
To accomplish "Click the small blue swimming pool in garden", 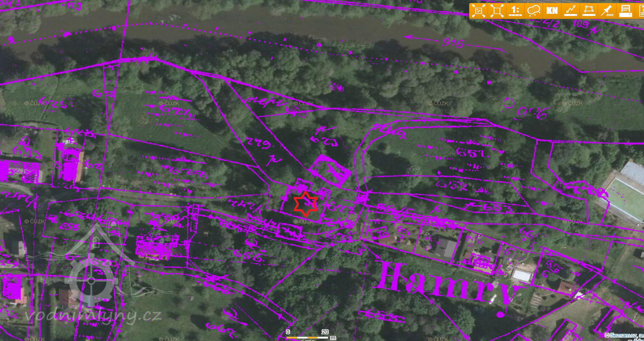I will (521, 275).
